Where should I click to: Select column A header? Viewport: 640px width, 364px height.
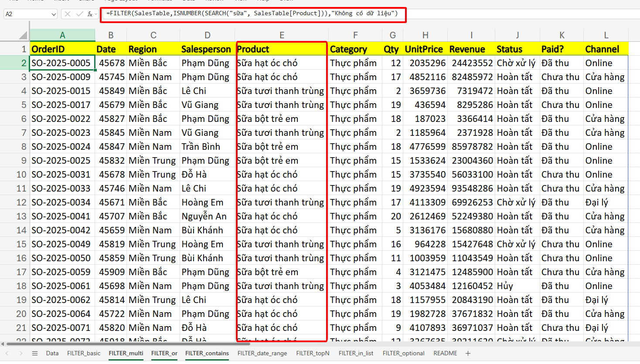point(62,35)
